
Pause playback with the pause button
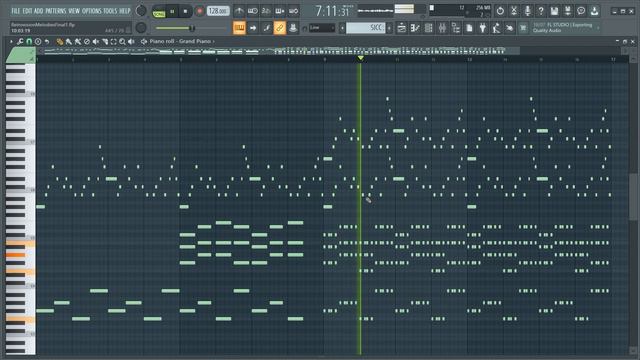(x=172, y=11)
